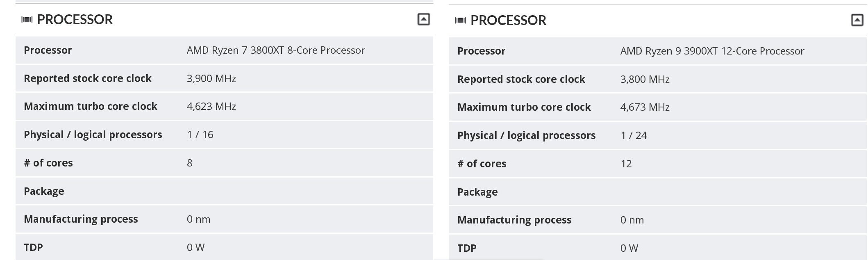Click the TDP label in the 3800XT table
The width and height of the screenshot is (868, 260).
click(x=33, y=248)
